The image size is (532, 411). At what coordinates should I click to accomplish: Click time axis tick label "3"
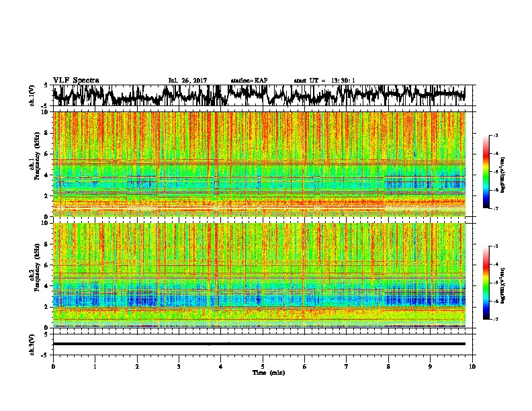coord(179,367)
